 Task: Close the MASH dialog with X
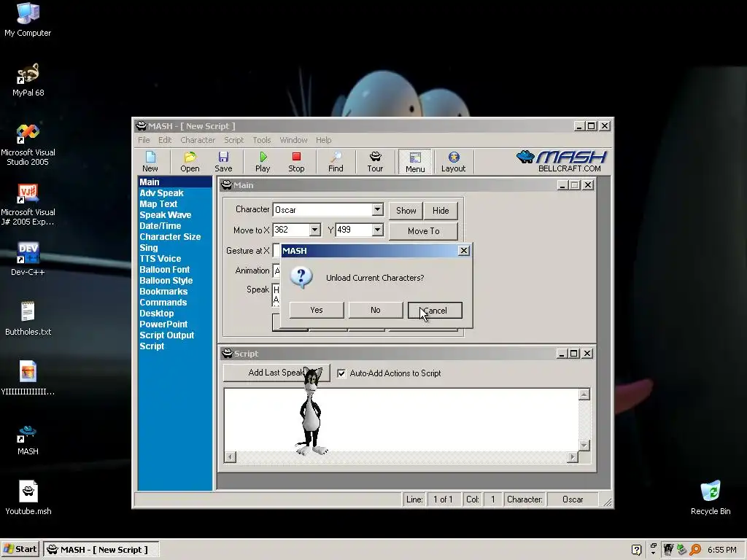pos(463,251)
